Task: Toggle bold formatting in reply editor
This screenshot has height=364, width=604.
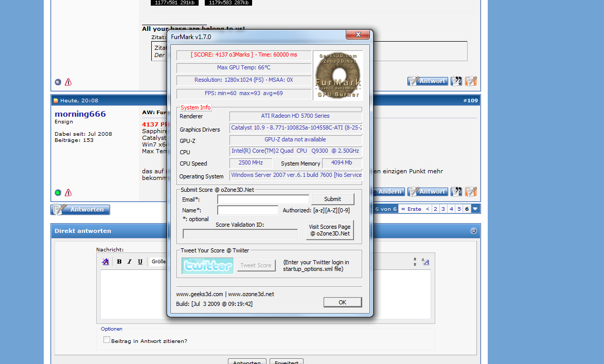Action: [x=119, y=262]
